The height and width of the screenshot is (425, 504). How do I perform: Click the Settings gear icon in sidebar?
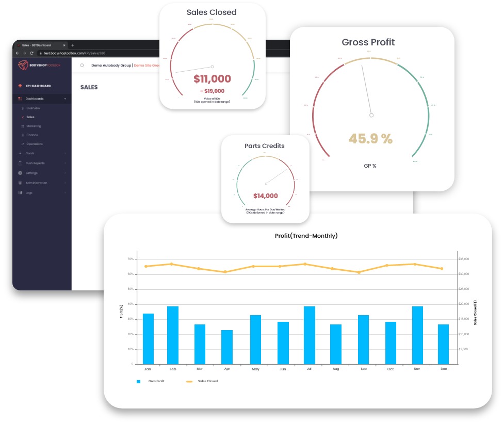tap(20, 173)
